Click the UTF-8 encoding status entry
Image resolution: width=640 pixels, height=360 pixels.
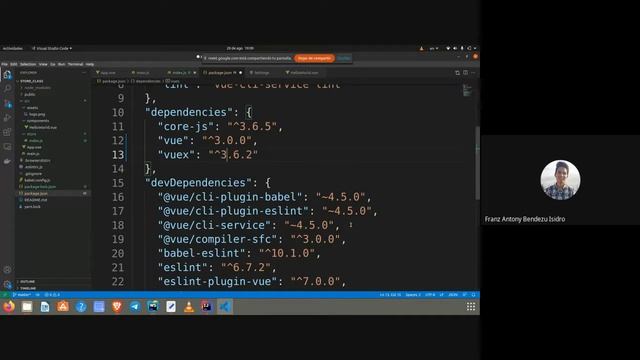coord(430,295)
